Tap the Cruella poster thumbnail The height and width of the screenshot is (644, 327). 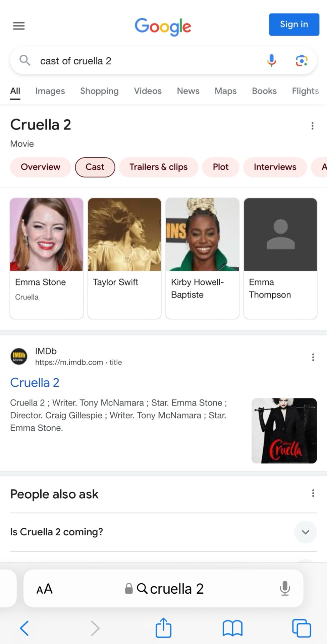tap(284, 431)
